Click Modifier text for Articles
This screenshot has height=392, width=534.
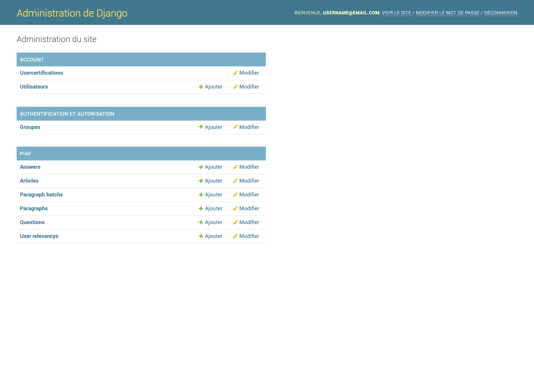249,181
